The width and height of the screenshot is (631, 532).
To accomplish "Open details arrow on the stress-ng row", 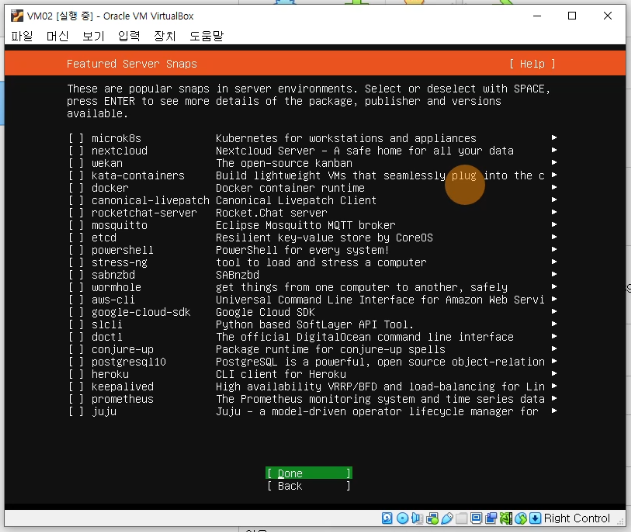I will click(554, 262).
